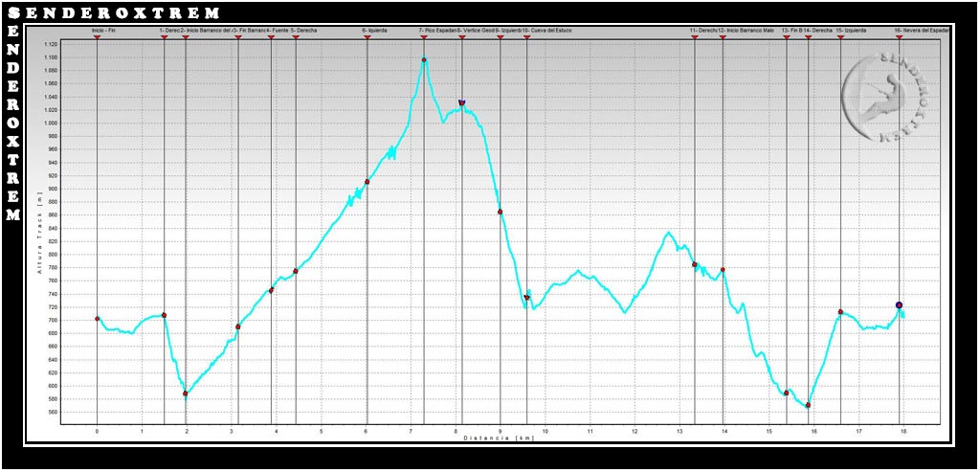This screenshot has width=980, height=472.
Task: Click the 'Altura Track [m]' axis title
Action: [x=38, y=235]
